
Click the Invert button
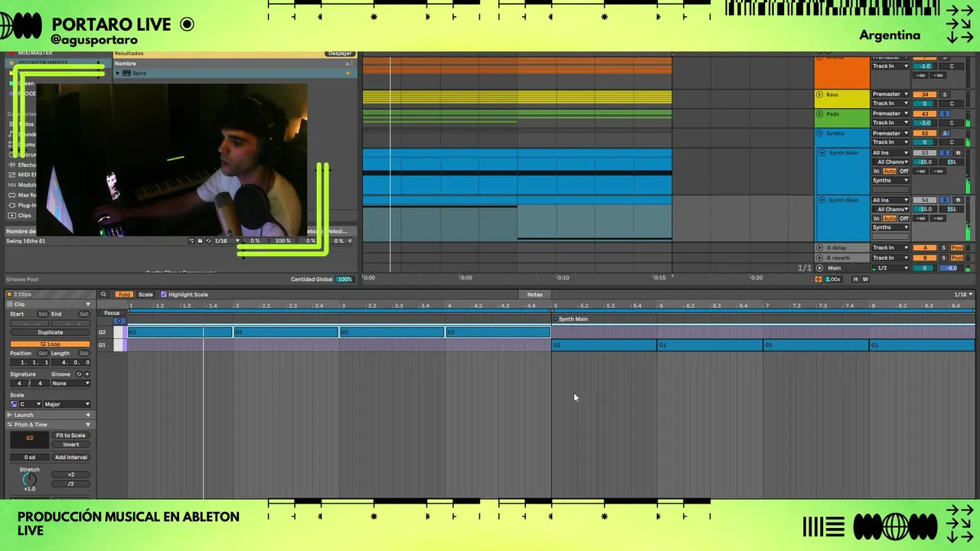pos(70,445)
